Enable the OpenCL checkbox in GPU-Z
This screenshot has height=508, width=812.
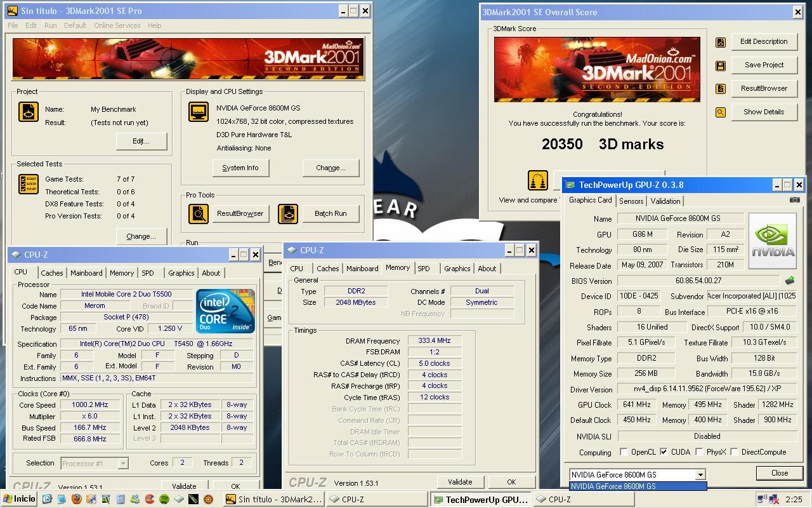(624, 452)
